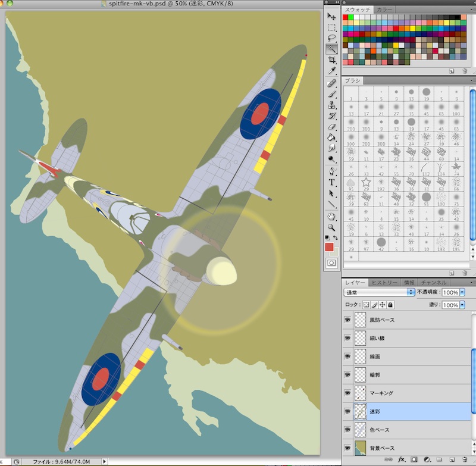Select the Rectangular Marquee tool
This screenshot has height=466, width=476.
(331, 27)
